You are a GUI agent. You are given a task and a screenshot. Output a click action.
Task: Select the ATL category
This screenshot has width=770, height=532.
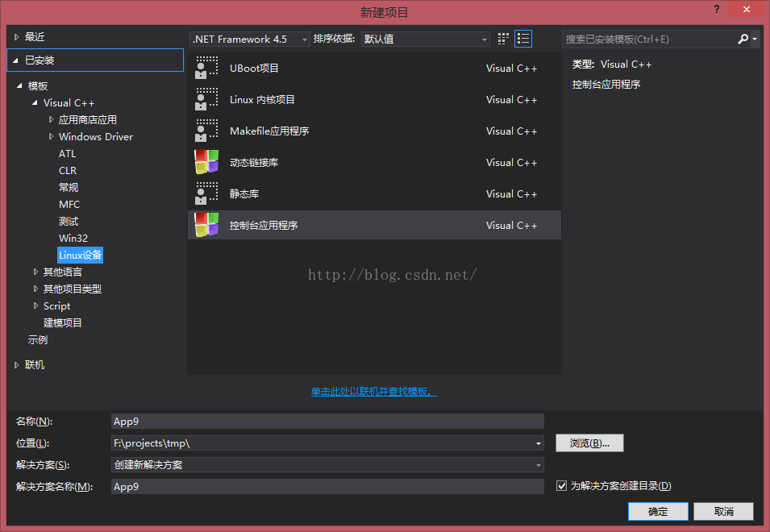pyautogui.click(x=67, y=154)
